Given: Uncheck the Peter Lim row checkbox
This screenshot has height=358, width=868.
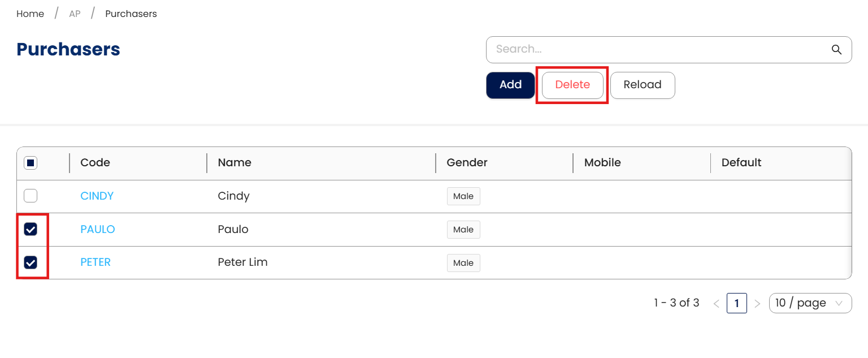Looking at the screenshot, I should (31, 262).
